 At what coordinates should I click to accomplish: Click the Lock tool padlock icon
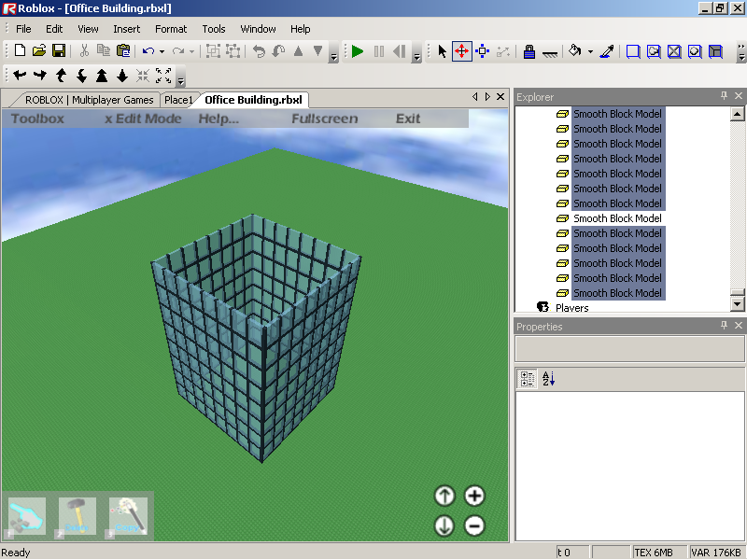pos(529,51)
